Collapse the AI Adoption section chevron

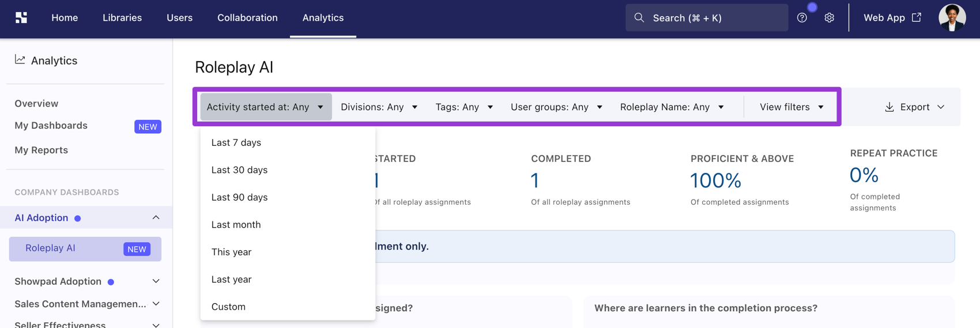[156, 218]
